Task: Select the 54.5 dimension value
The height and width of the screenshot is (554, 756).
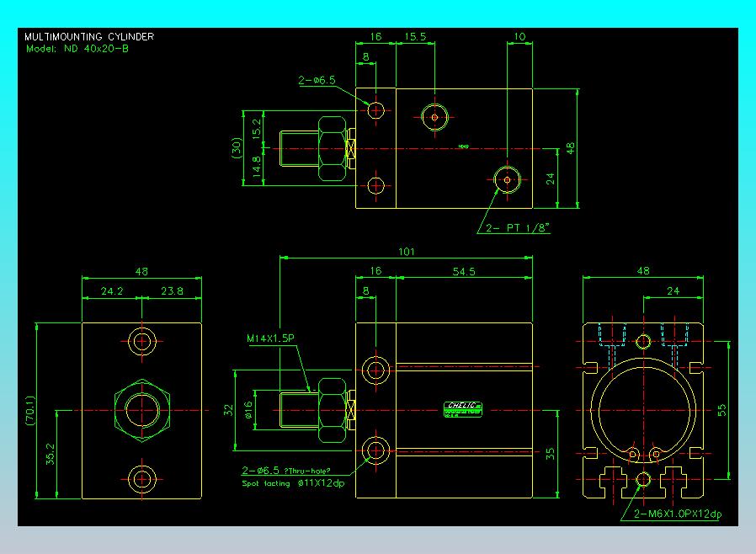Action: [x=464, y=272]
